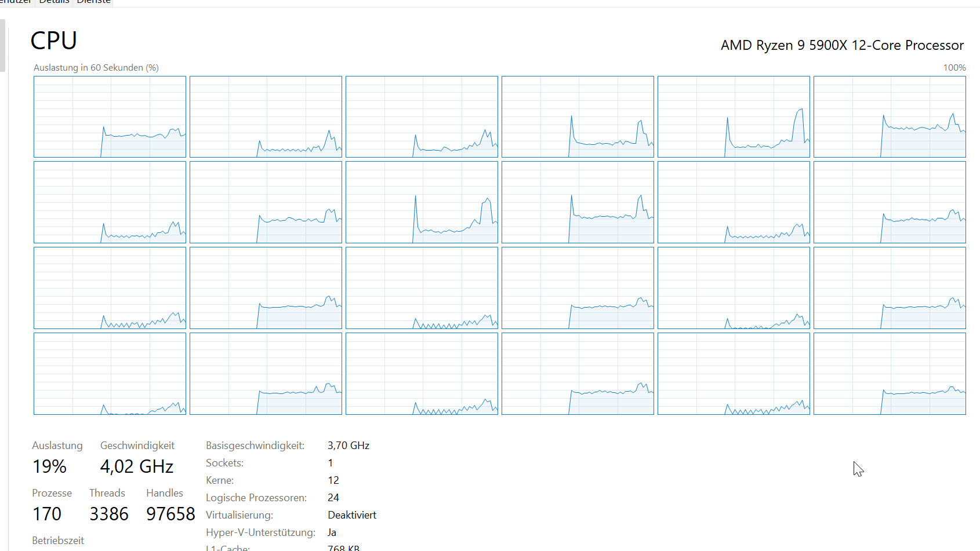Click the Threads count 3386
The image size is (980, 551).
coord(109,514)
